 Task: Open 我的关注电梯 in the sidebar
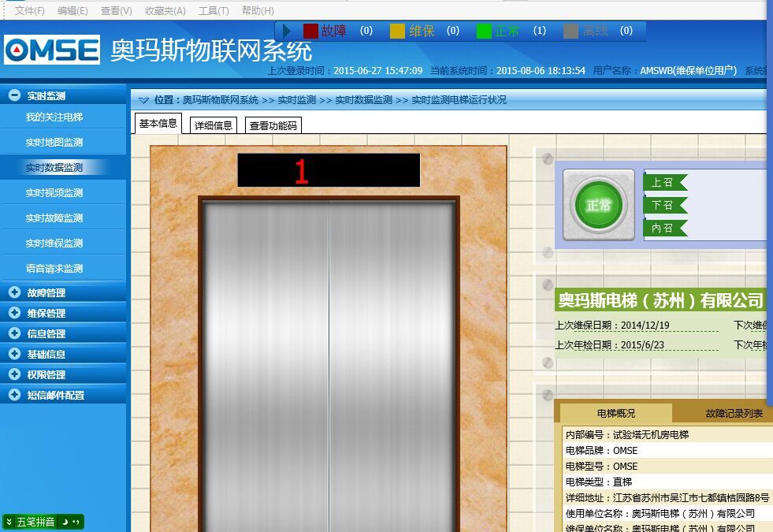[54, 117]
